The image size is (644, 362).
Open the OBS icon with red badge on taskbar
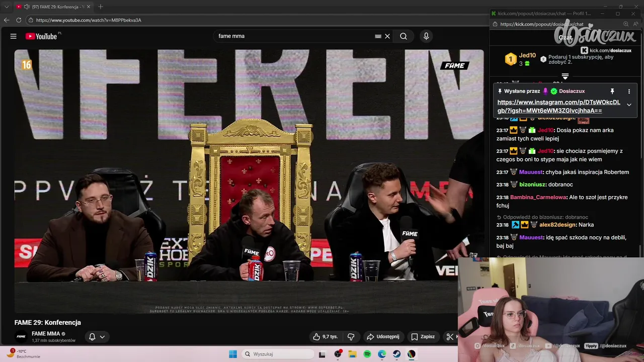pos(338,354)
